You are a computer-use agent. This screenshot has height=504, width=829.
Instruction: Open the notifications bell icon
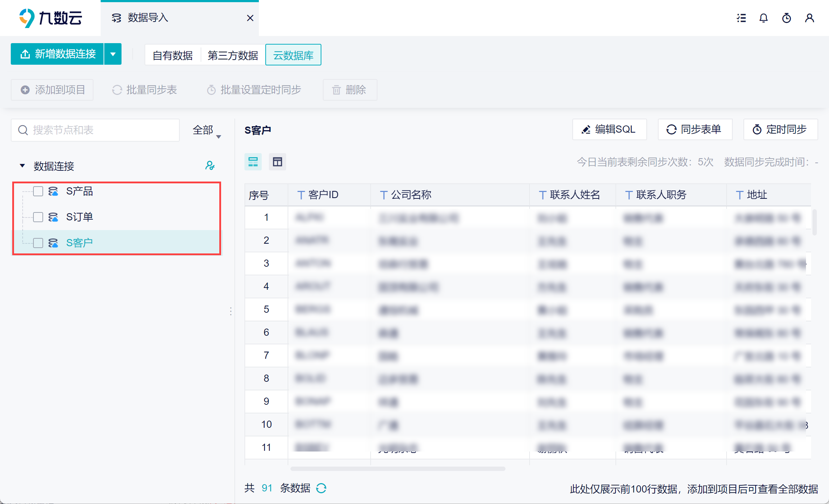[x=764, y=18]
